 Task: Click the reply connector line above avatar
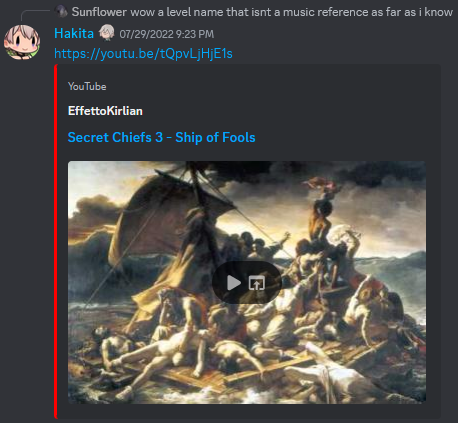click(35, 14)
